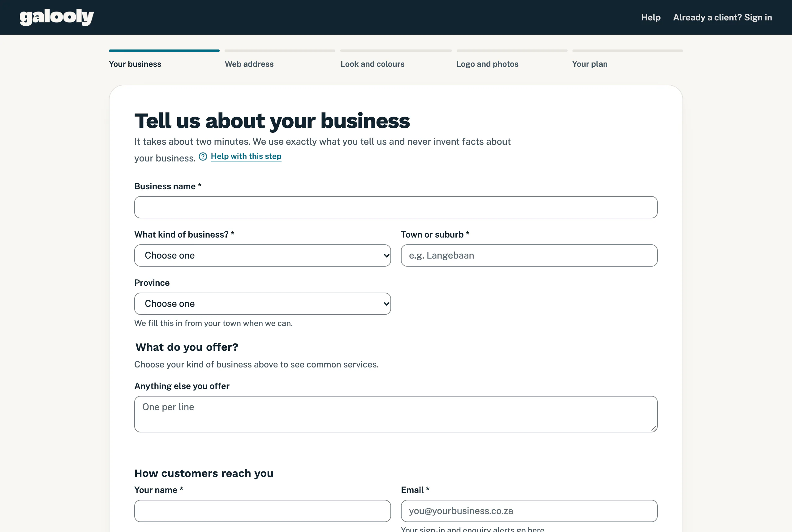Open Help with this step link
This screenshot has height=532, width=792.
246,157
